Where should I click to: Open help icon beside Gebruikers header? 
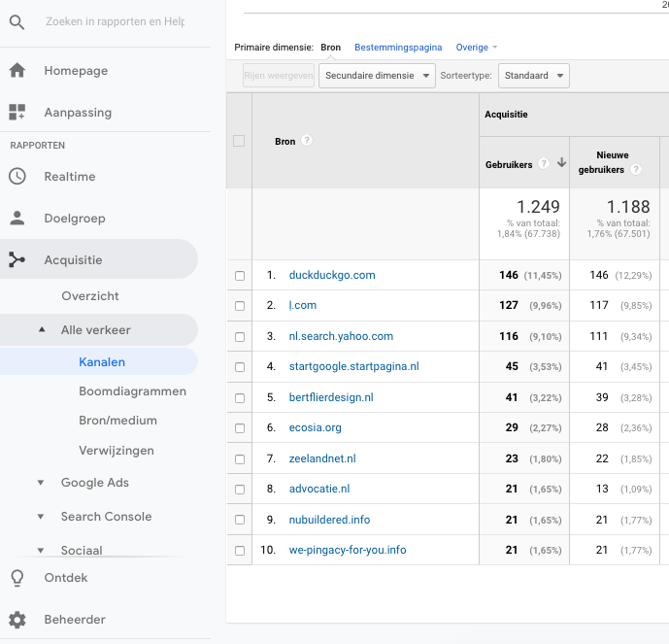click(x=543, y=163)
